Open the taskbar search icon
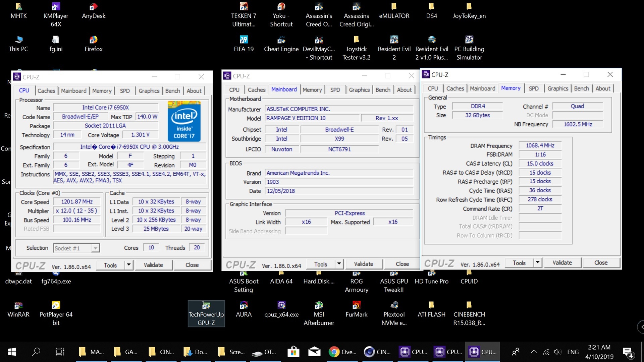 pos(36,352)
